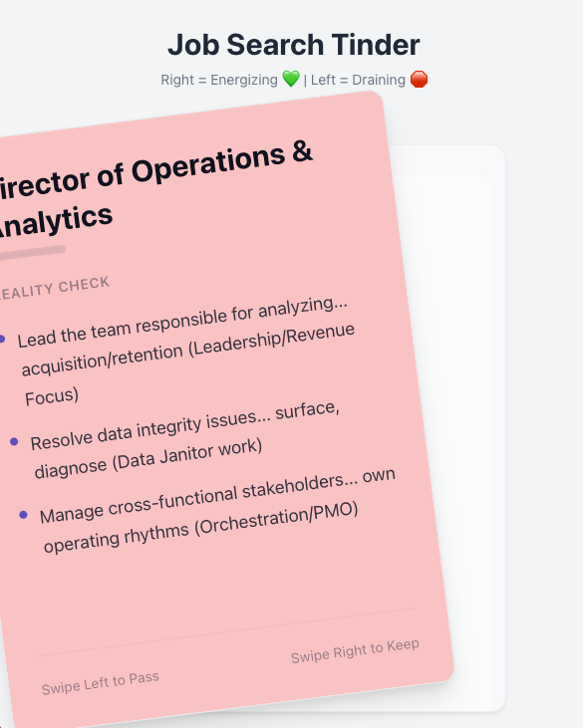Viewport: 583px width, 728px height.
Task: Click Swipe Left to Pass label
Action: tap(101, 683)
